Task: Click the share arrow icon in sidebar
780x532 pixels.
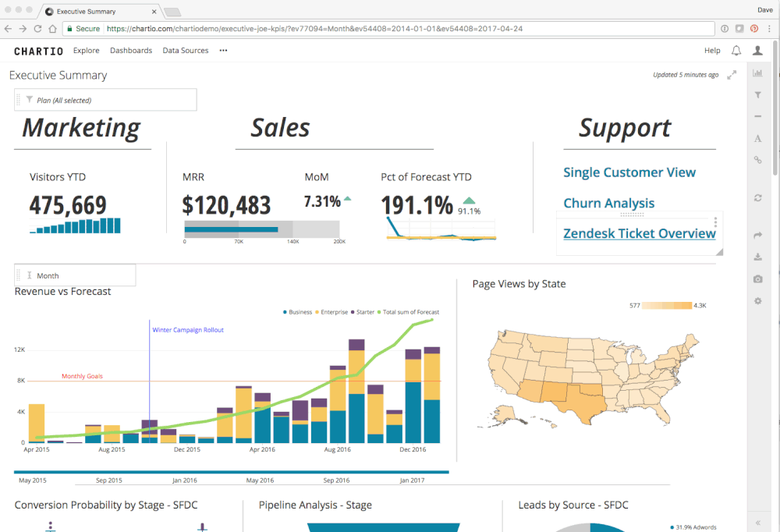Action: [757, 236]
